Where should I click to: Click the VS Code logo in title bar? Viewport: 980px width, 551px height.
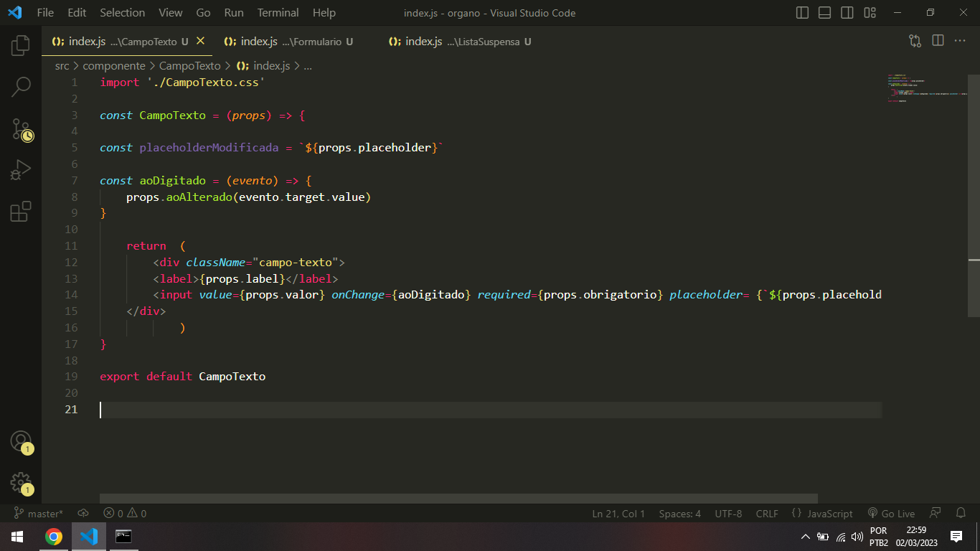coord(14,13)
